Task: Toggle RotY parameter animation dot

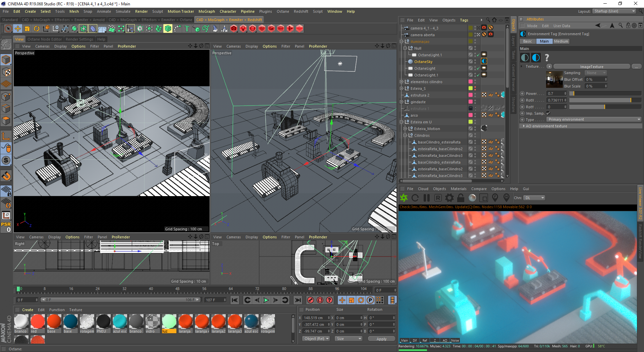Action: point(522,107)
